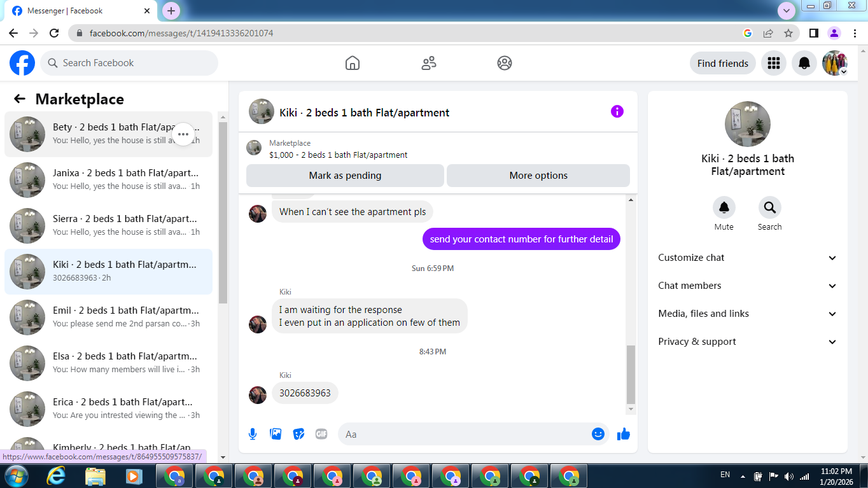Click the conversation list scrollbar thumb
This screenshot has height=488, width=868.
point(223,213)
